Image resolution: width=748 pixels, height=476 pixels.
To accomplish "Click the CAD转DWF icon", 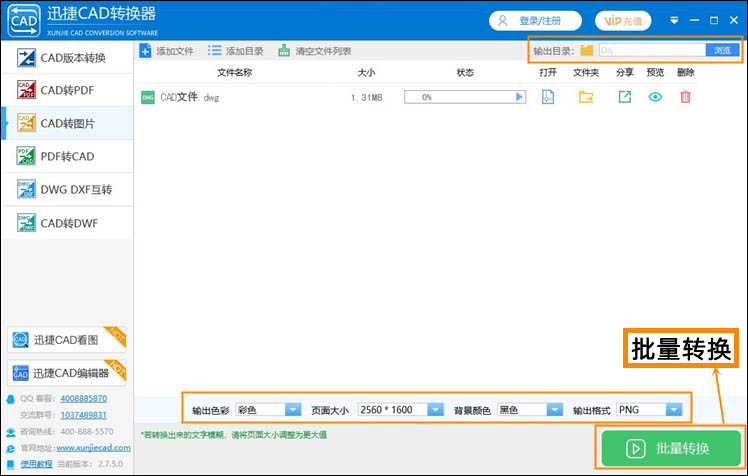I will click(26, 223).
